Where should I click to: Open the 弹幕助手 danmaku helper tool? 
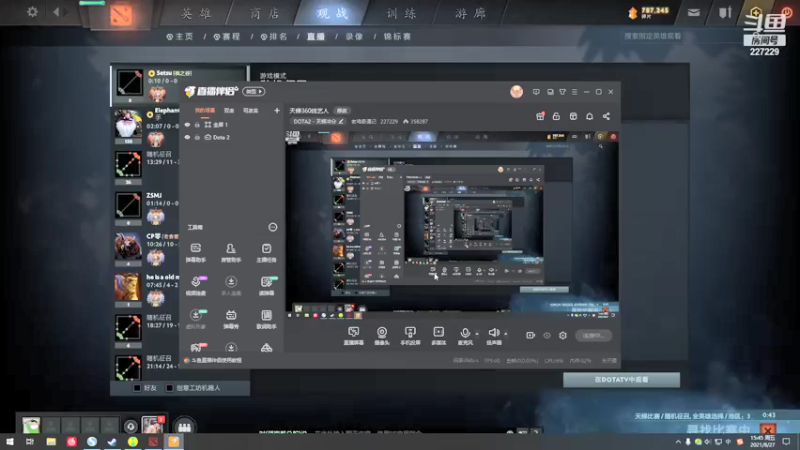195,253
